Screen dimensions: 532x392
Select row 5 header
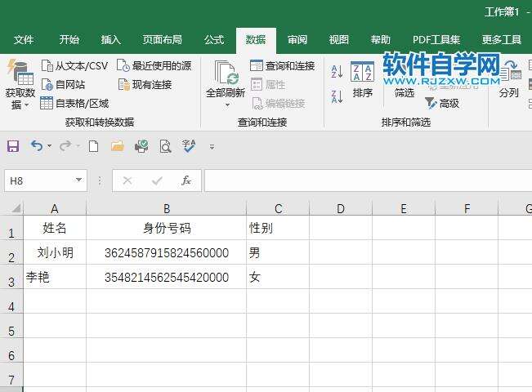point(11,326)
